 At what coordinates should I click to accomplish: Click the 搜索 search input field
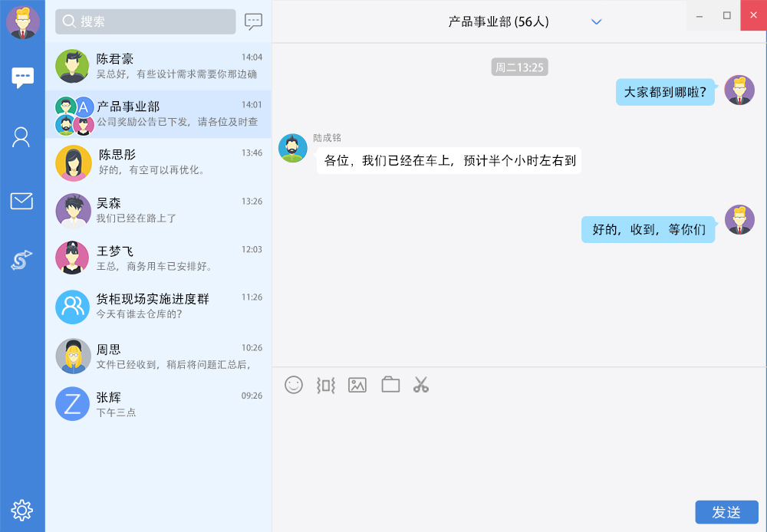145,21
